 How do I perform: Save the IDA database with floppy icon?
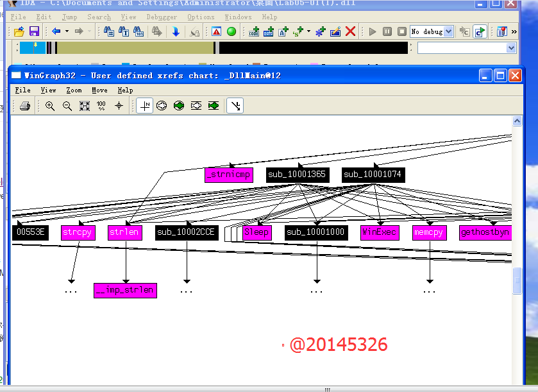34,31
